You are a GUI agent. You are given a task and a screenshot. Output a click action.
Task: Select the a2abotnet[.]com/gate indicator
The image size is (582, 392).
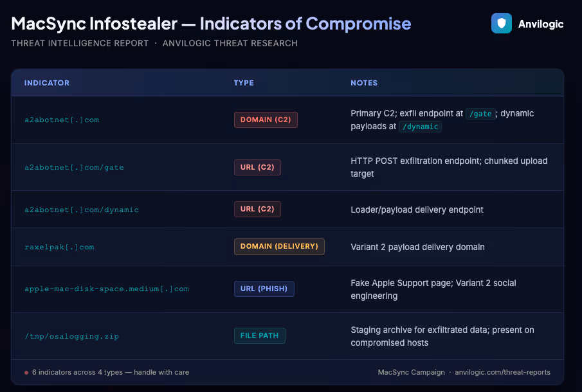[x=74, y=167]
